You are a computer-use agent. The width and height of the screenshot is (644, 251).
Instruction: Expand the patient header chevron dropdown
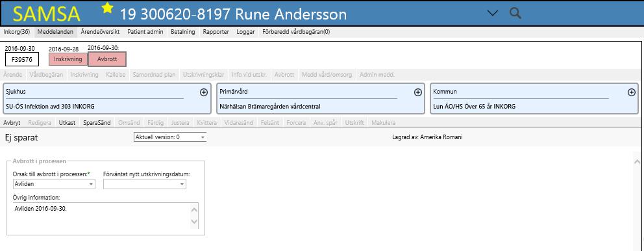point(493,14)
